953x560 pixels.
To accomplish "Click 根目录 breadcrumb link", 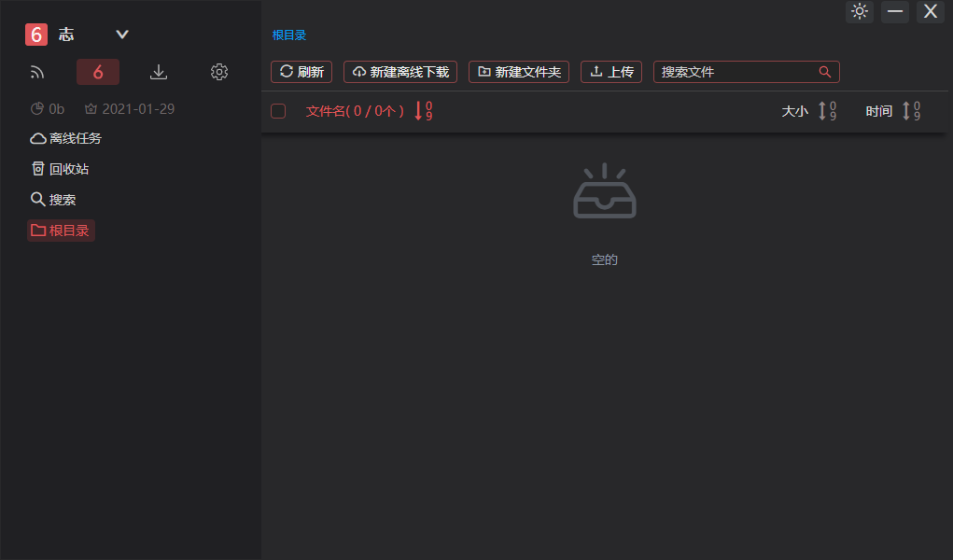I will 289,35.
